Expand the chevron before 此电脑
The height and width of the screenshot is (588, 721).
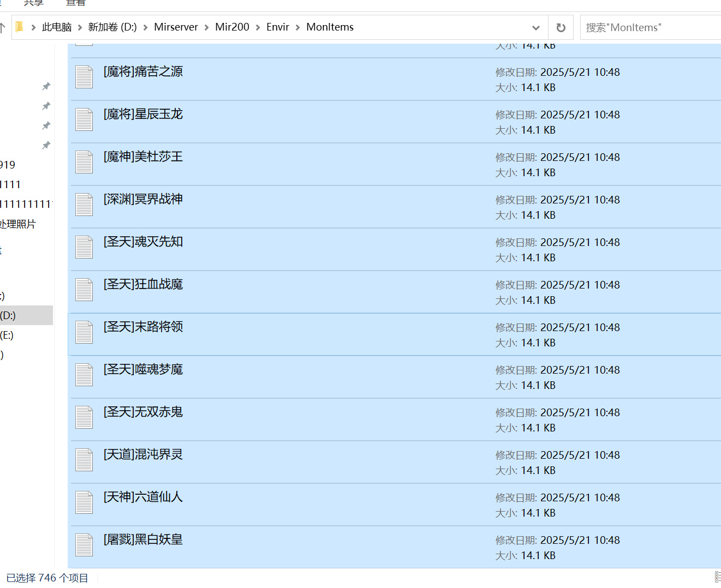coord(33,27)
